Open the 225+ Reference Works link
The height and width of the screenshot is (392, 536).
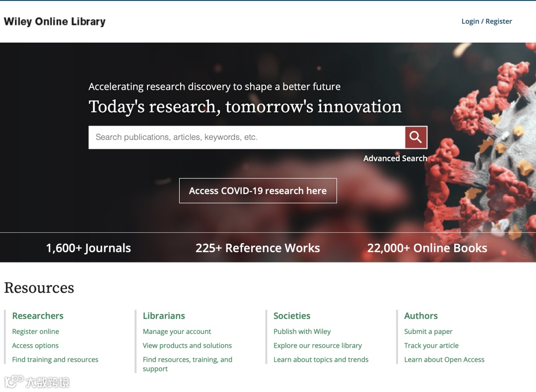[x=258, y=248]
